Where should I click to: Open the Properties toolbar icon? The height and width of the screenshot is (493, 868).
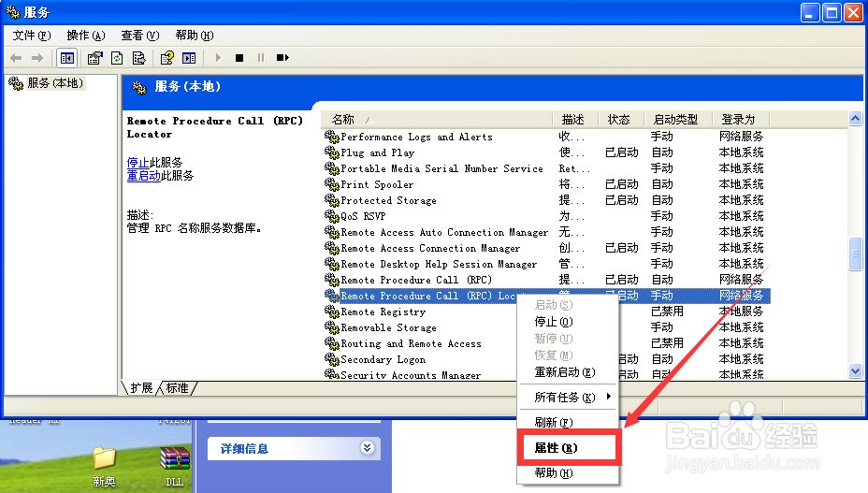pyautogui.click(x=95, y=58)
